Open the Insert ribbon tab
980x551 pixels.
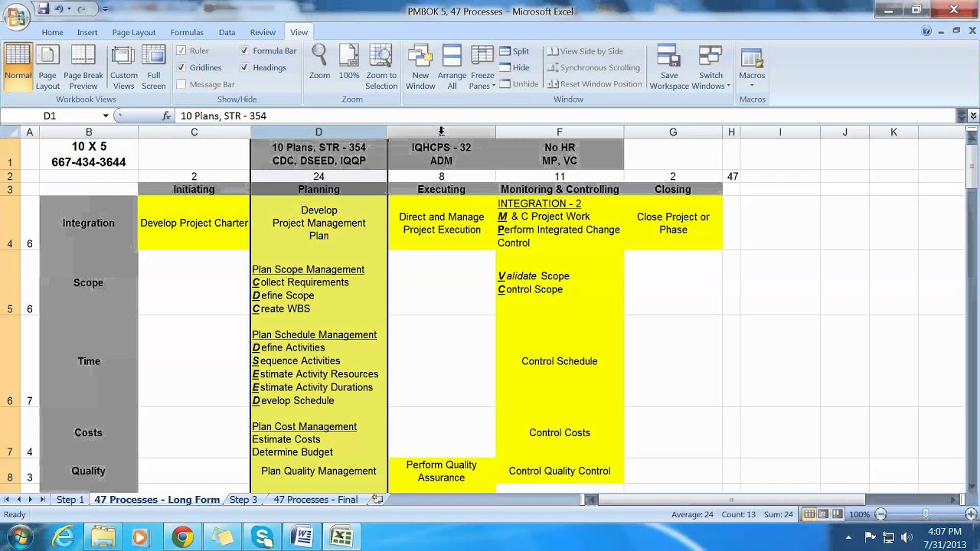pyautogui.click(x=87, y=32)
